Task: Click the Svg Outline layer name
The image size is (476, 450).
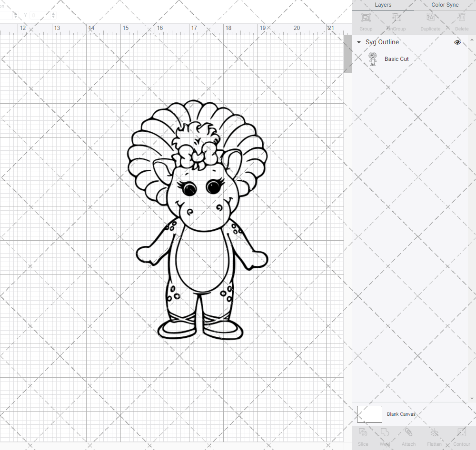Action: (382, 42)
